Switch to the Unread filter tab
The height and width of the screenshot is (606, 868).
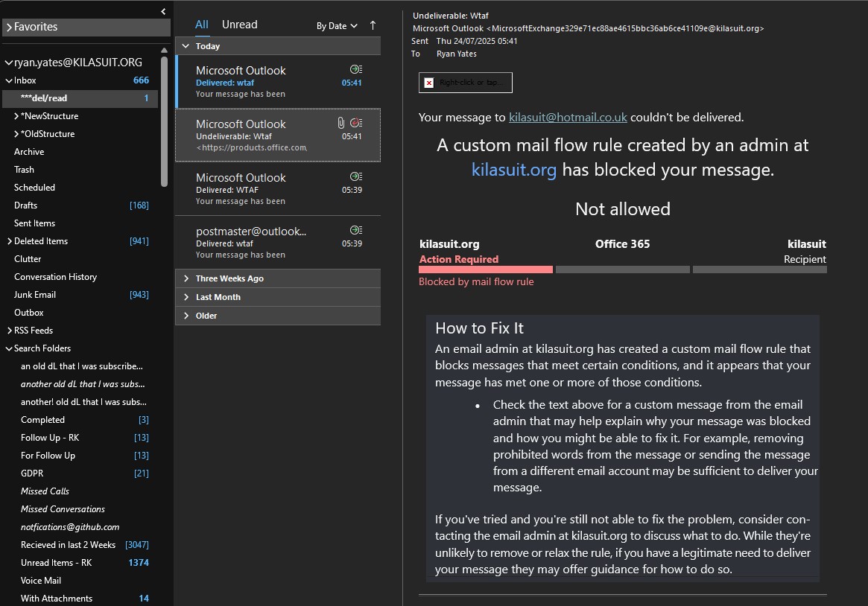pyautogui.click(x=239, y=25)
